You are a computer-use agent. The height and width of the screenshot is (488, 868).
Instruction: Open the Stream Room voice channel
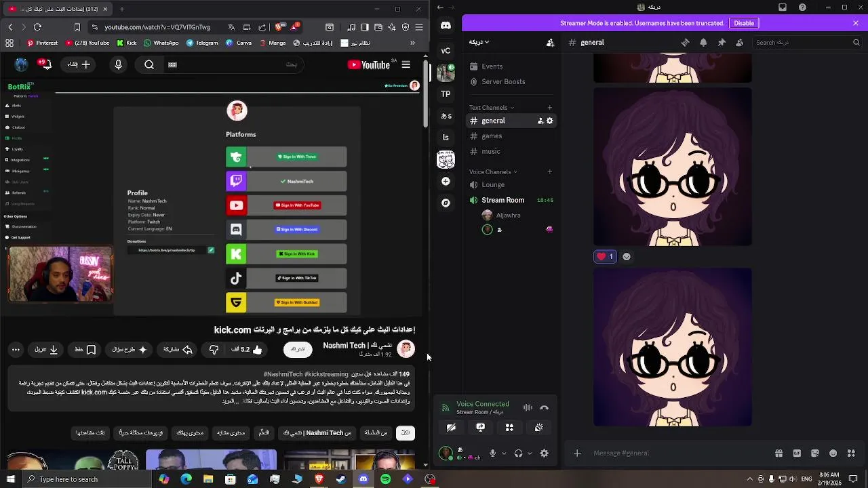511,200
